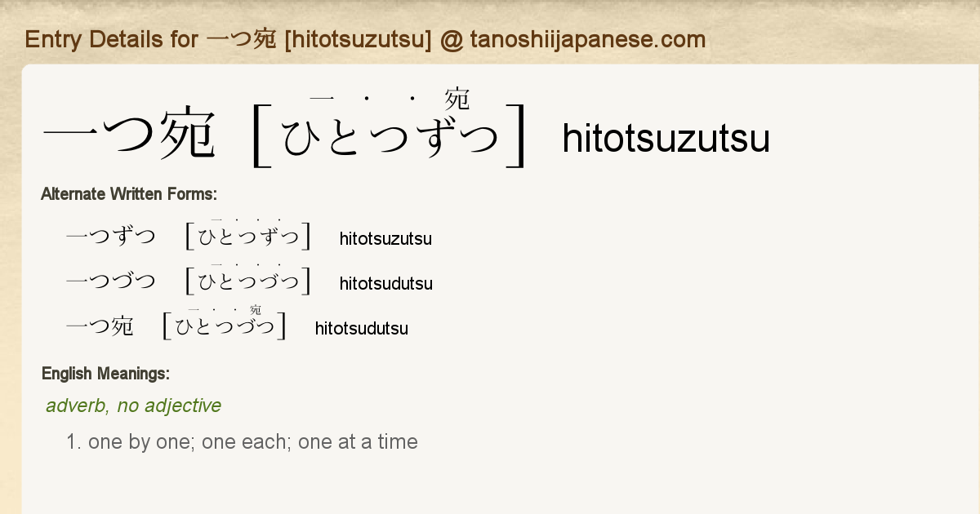The image size is (980, 514).
Task: Click the "adverb, no adjective" part-of-speech label
Action: click(x=133, y=405)
